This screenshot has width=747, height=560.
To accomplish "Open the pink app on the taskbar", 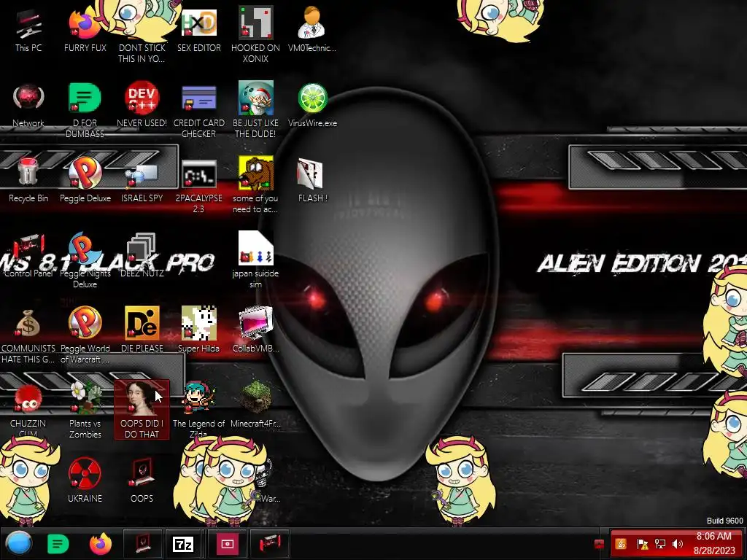I will [x=228, y=543].
